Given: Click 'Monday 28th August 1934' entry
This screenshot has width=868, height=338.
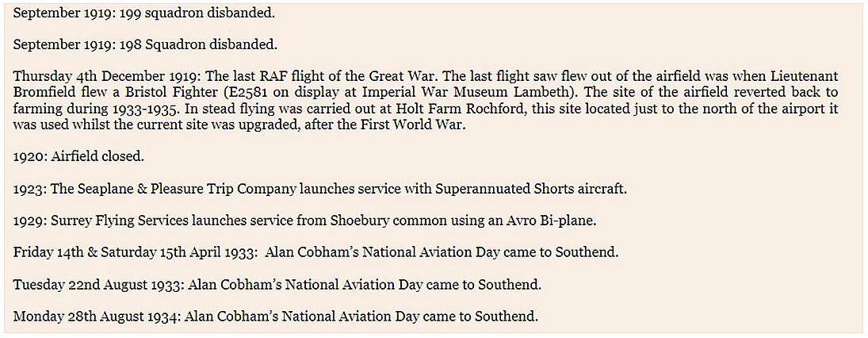Looking at the screenshot, I should click(97, 317).
